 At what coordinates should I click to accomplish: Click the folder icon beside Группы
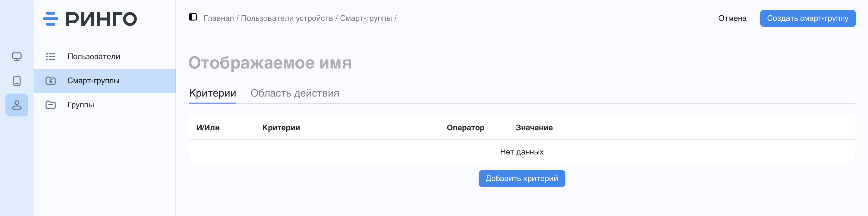pyautogui.click(x=51, y=105)
